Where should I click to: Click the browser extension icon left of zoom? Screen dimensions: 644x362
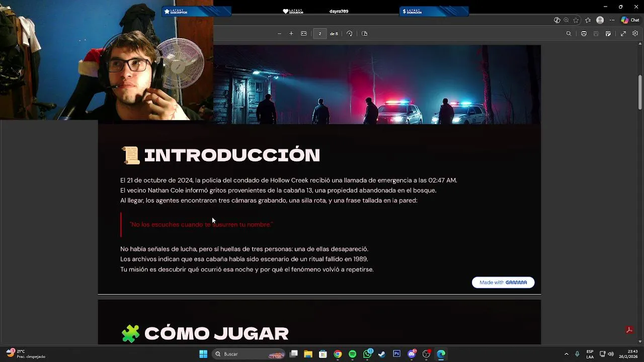(x=557, y=20)
